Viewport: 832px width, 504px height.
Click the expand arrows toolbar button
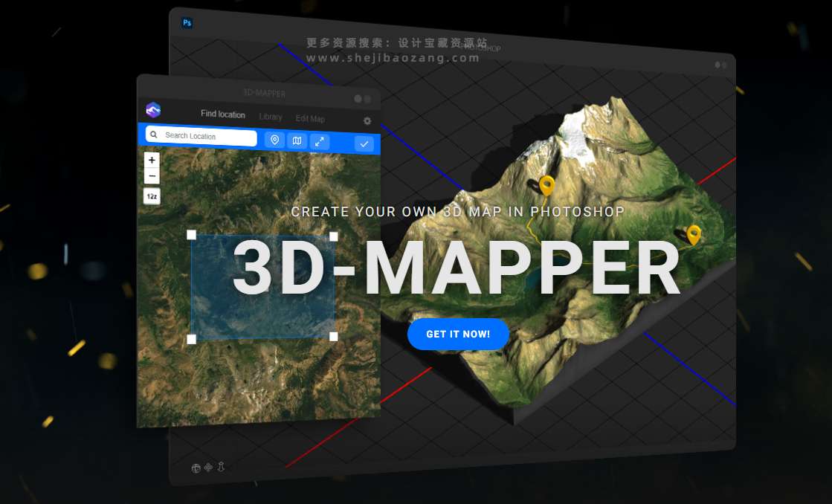coord(320,142)
